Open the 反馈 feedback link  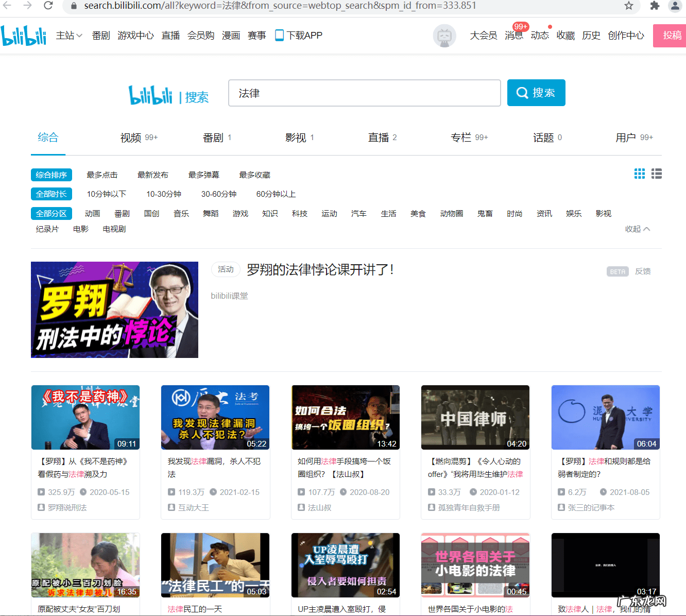click(x=643, y=271)
